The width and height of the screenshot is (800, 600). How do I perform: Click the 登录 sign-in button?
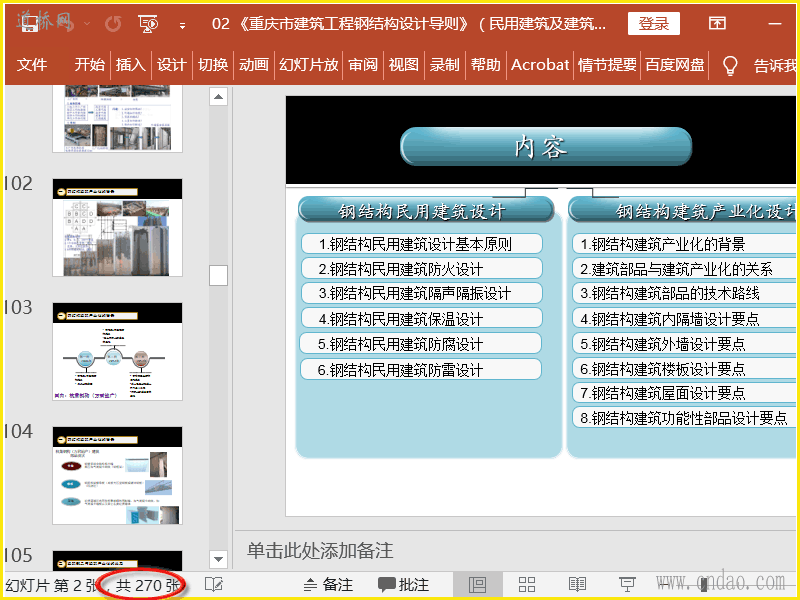click(654, 23)
